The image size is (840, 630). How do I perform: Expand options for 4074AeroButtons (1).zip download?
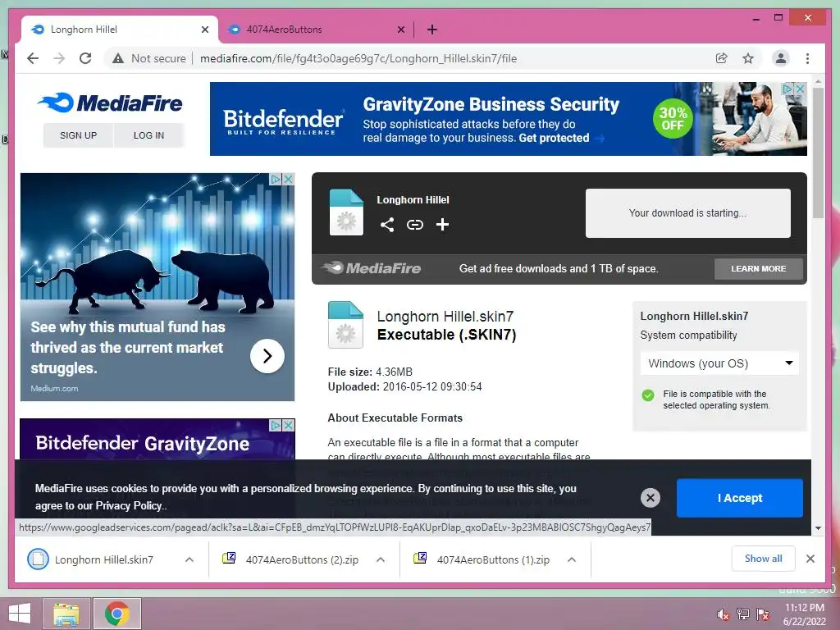pos(572,559)
